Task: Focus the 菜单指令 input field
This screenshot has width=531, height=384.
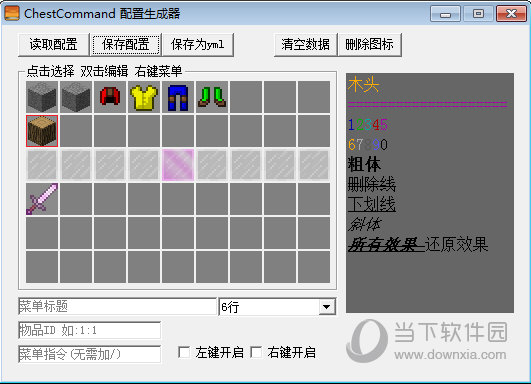Action: click(x=89, y=354)
